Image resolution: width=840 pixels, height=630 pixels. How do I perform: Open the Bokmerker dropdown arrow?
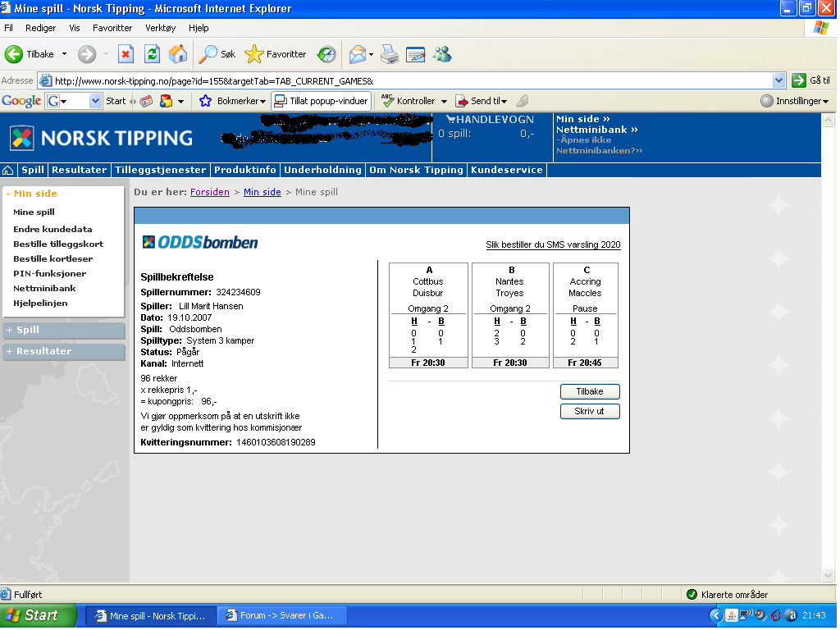262,101
